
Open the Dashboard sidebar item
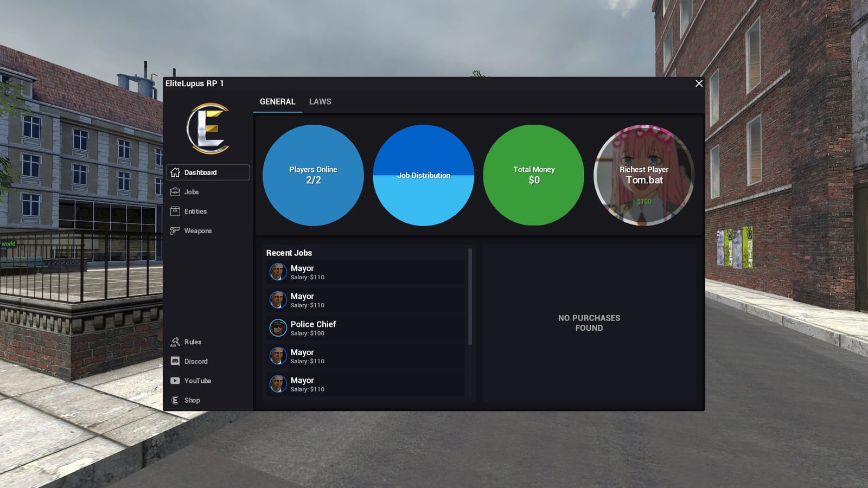pyautogui.click(x=208, y=172)
